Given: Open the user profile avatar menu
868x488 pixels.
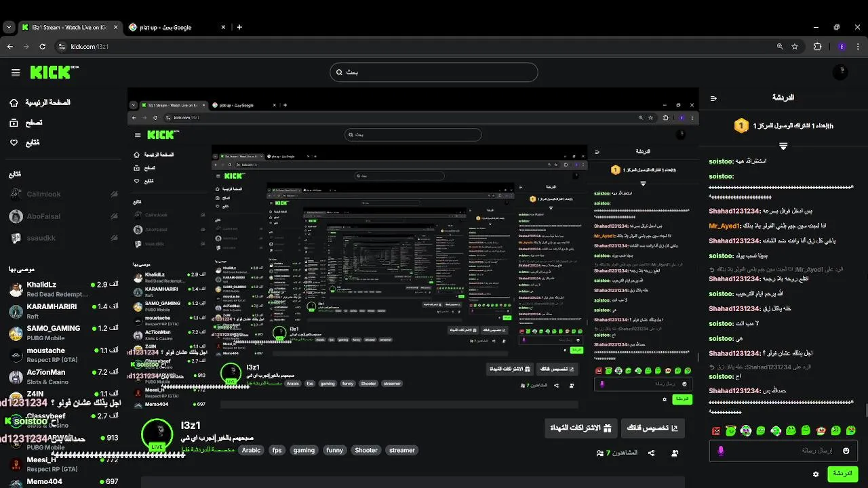Looking at the screenshot, I should pos(842,72).
